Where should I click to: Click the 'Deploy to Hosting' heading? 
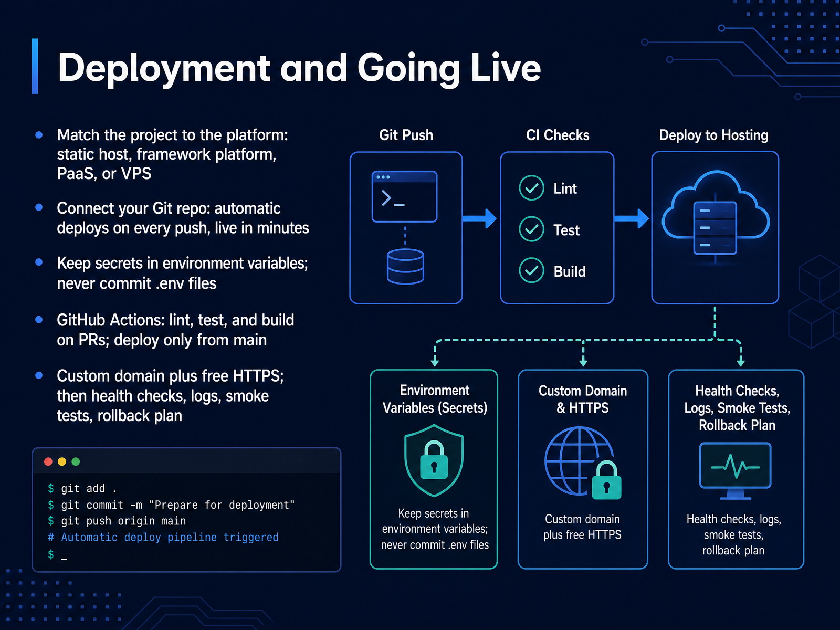click(713, 135)
